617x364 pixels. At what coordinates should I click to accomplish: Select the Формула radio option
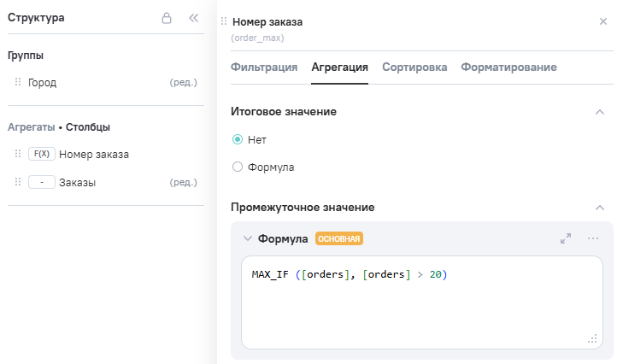tap(238, 167)
